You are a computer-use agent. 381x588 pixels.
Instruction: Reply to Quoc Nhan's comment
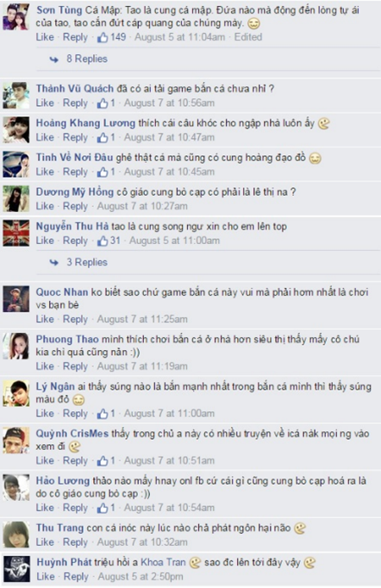[75, 320]
